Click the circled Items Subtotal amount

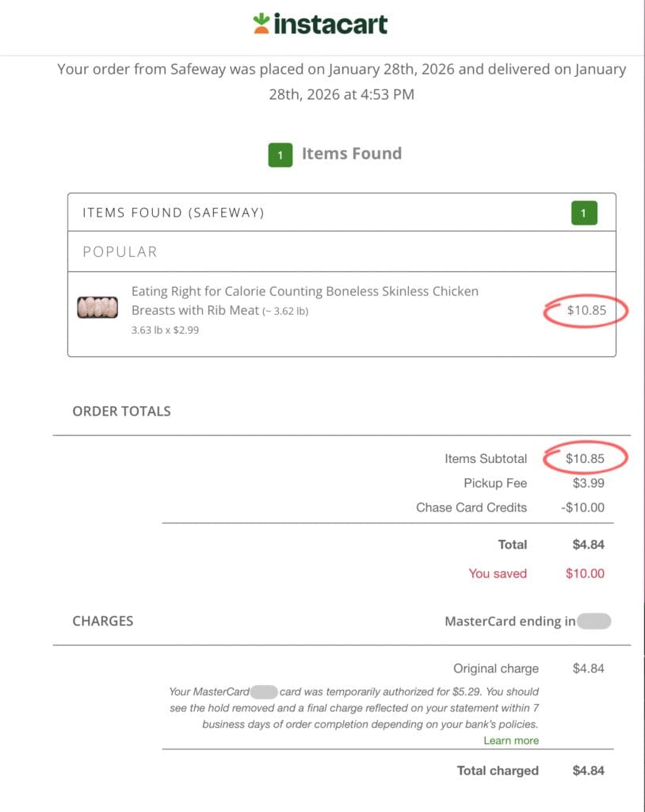pos(585,458)
